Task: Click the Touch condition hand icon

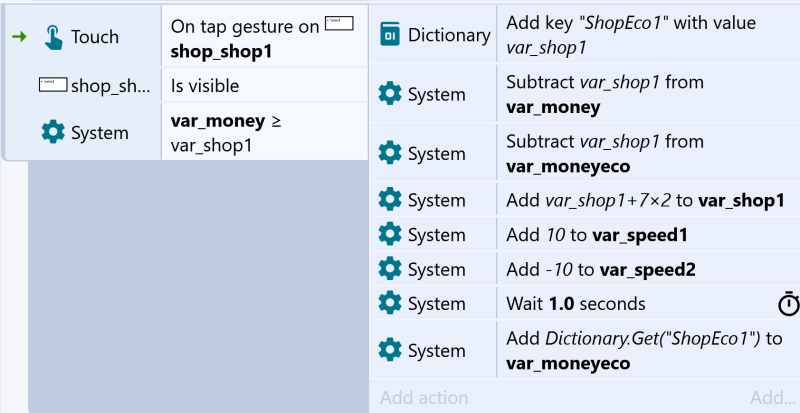Action: tap(53, 37)
